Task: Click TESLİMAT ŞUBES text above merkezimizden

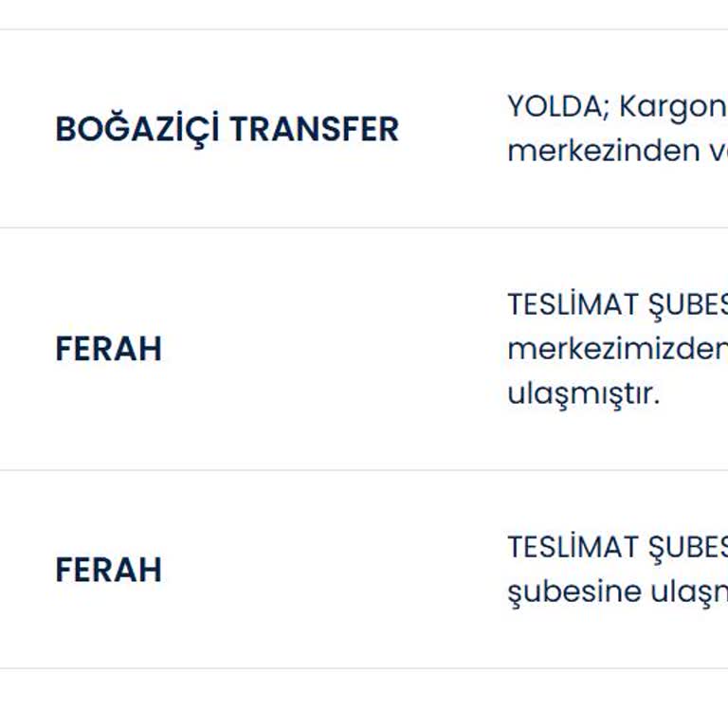Action: (616, 304)
